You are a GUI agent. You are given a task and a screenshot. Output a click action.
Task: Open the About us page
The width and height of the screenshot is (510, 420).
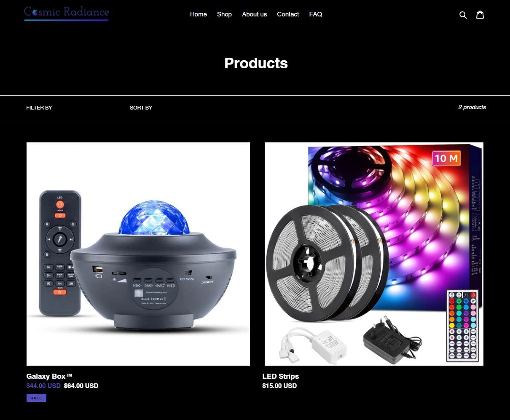click(254, 14)
